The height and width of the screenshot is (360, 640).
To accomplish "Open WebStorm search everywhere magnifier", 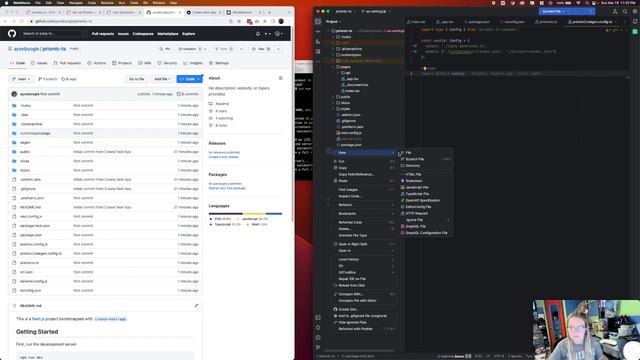I will [624, 11].
